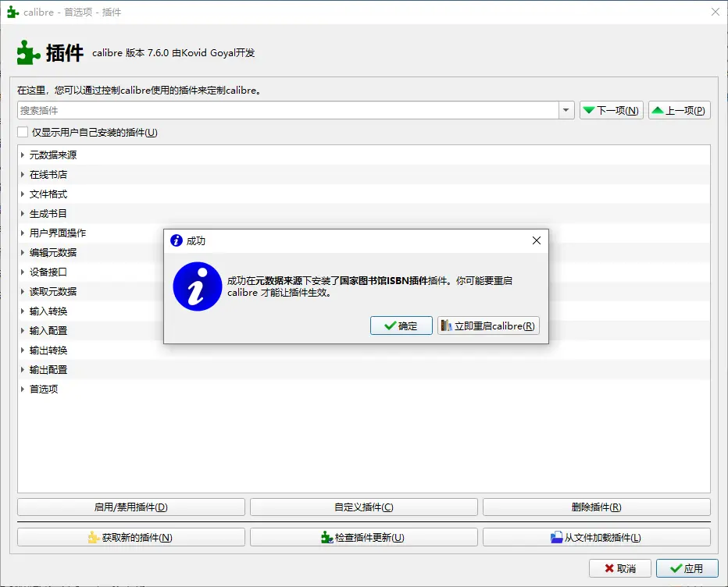Click the 上一项 green up arrow button
Viewport: 728px width, 587px height.
click(x=679, y=111)
